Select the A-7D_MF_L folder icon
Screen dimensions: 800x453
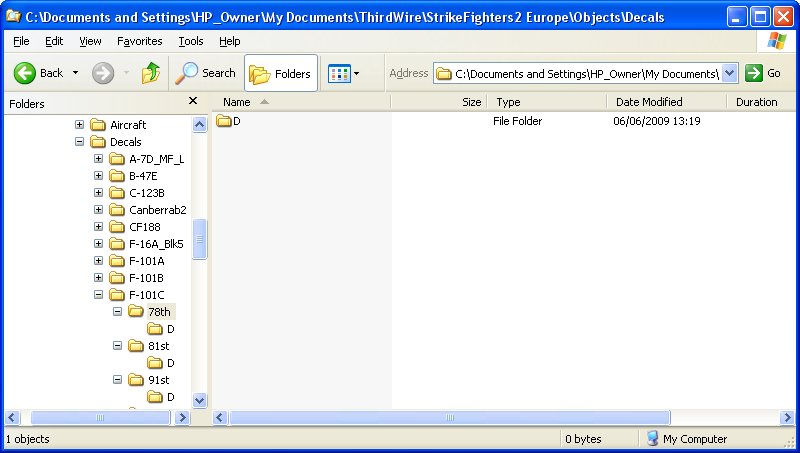coord(117,159)
